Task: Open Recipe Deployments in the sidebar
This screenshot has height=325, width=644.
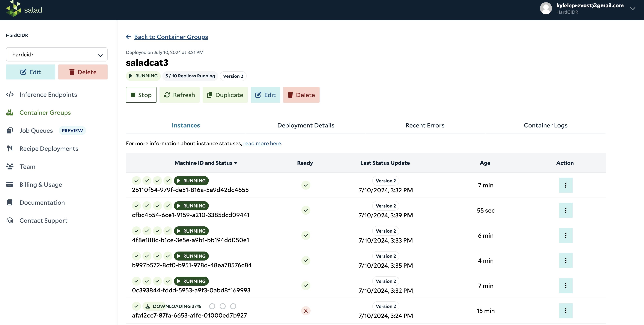Action: click(x=49, y=148)
